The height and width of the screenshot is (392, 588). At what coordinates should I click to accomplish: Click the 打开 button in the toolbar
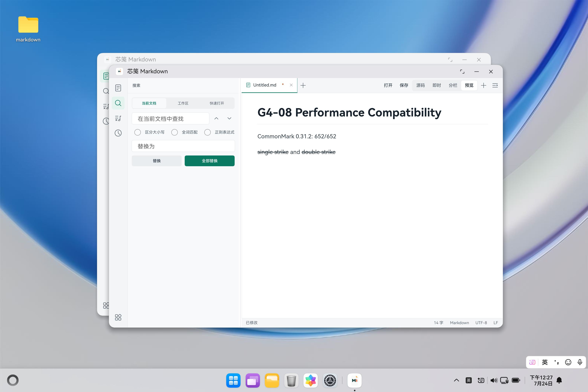tap(388, 86)
